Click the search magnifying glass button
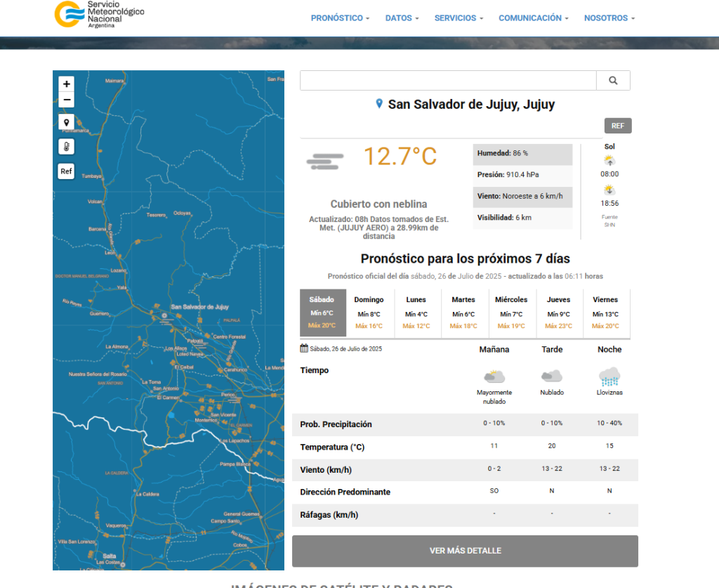This screenshot has height=588, width=719. pos(613,81)
